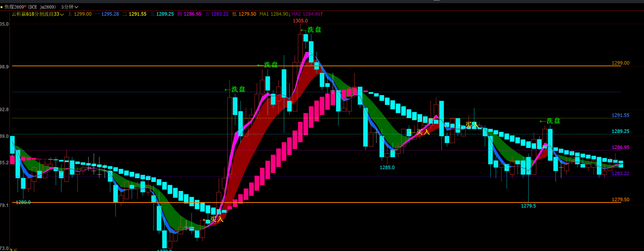This screenshot has width=644, height=251.
Task: Click the 洗盘 arrow marker near the 1305.0 peak
Action: 311,29
